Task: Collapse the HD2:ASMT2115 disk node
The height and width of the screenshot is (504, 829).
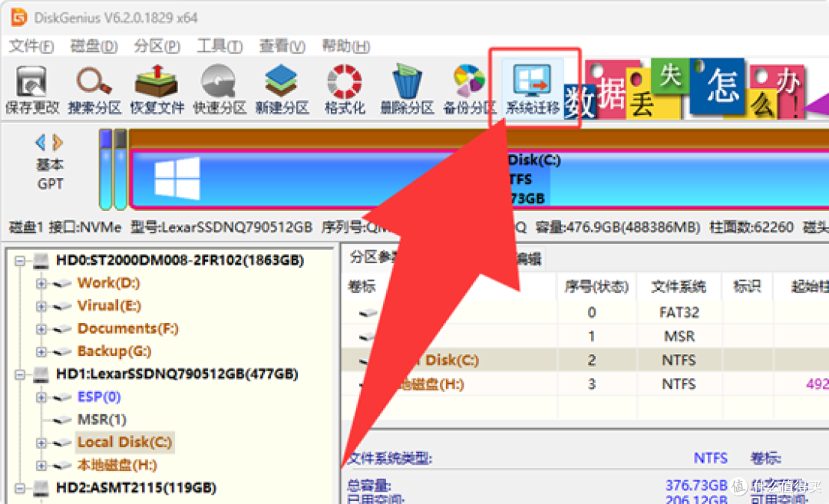Action: coord(20,488)
